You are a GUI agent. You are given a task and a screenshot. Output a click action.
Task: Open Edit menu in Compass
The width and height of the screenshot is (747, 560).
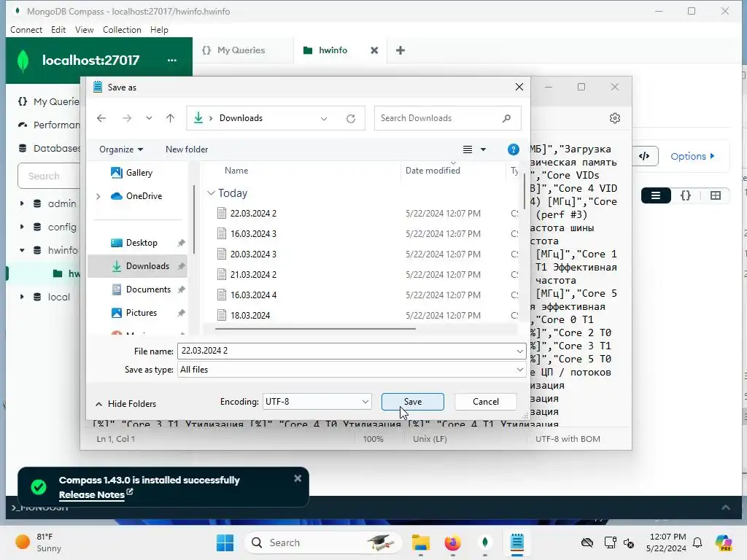pos(58,29)
